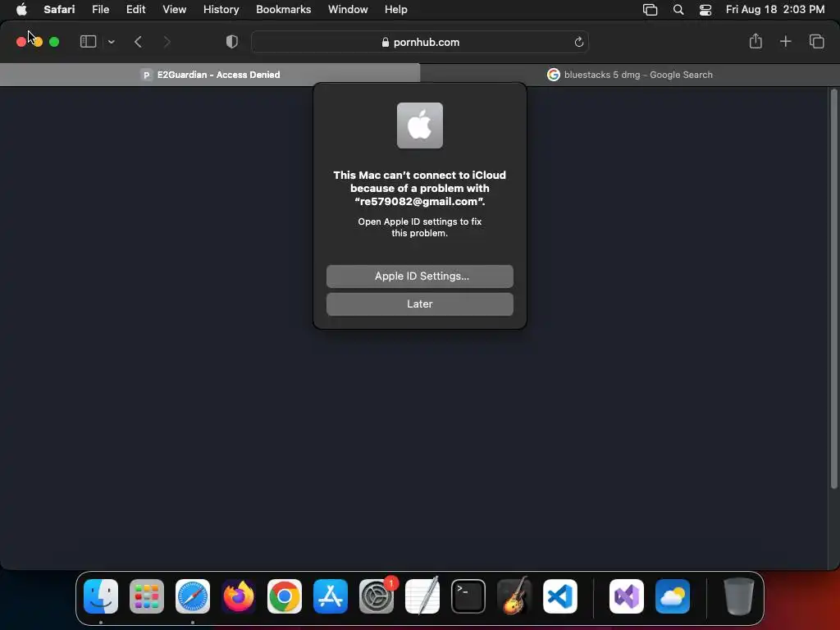Open Visual Studio Code from the Dock
Screen dimensions: 840x630
(x=559, y=596)
